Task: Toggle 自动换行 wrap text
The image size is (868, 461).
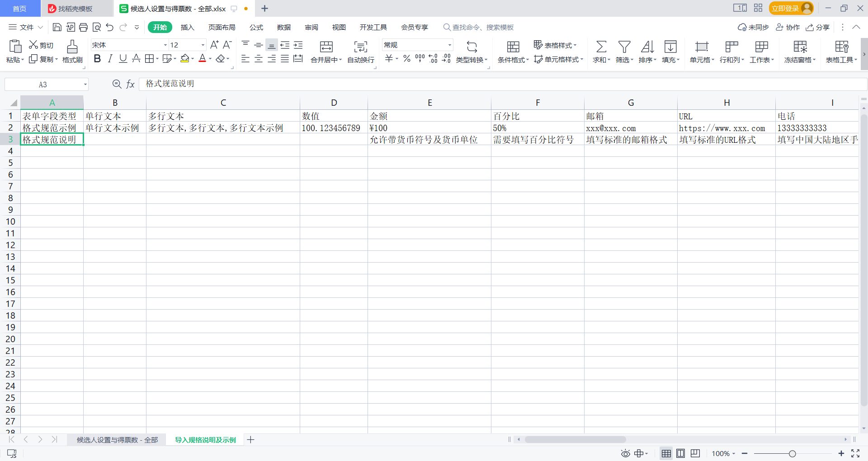Action: click(361, 52)
